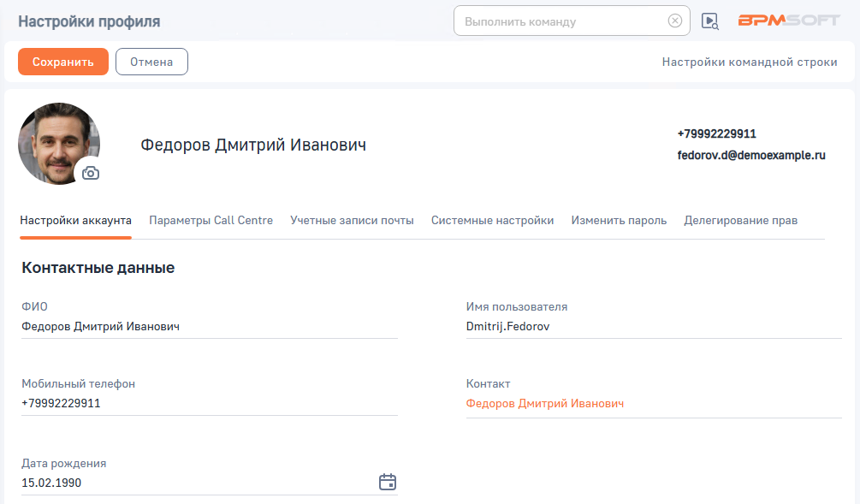Image resolution: width=860 pixels, height=504 pixels.
Task: Go to Изменить пароль tab
Action: click(x=619, y=221)
